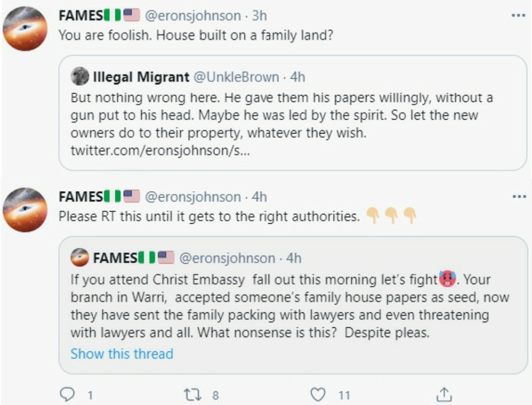The image size is (532, 405).
Task: Open more options on second tweet
Action: pyautogui.click(x=518, y=197)
